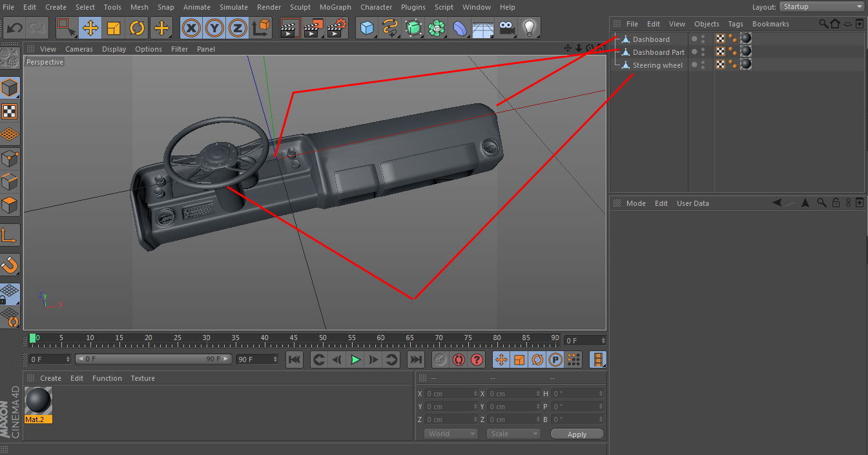868x455 pixels.
Task: Select the Mat.2 material thumbnail
Action: click(38, 401)
